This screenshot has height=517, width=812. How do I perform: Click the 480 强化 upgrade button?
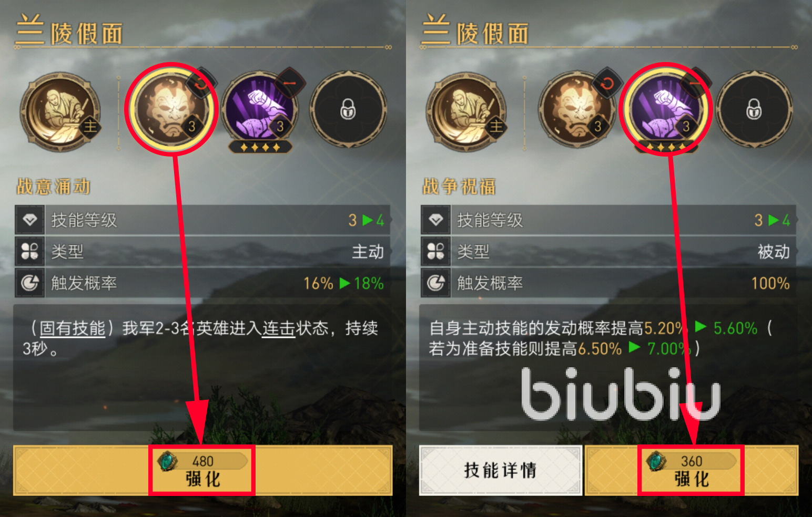[202, 470]
